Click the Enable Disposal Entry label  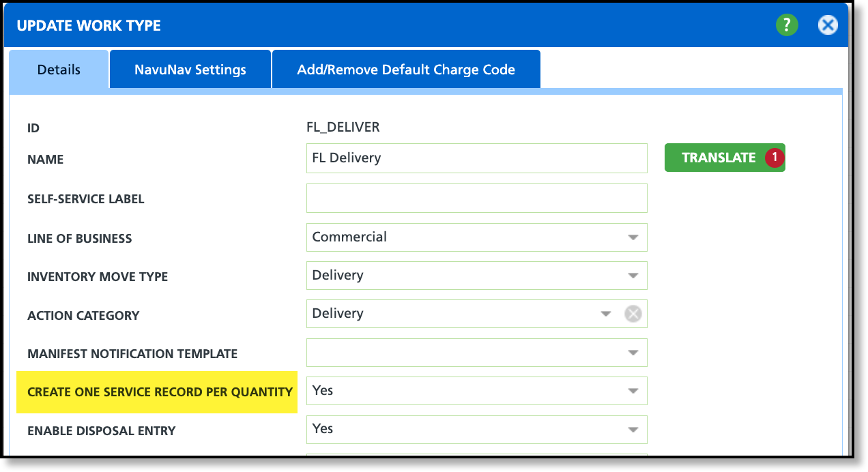[102, 431]
